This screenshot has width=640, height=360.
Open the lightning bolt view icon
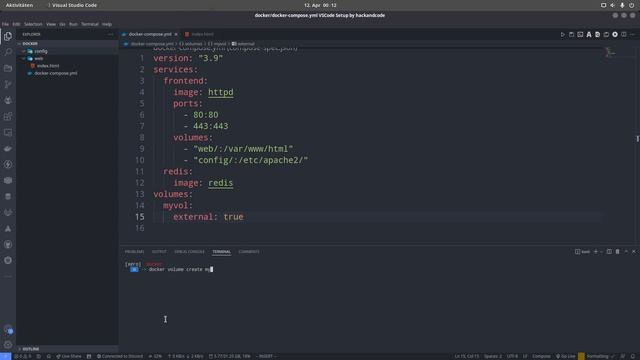coord(8,164)
